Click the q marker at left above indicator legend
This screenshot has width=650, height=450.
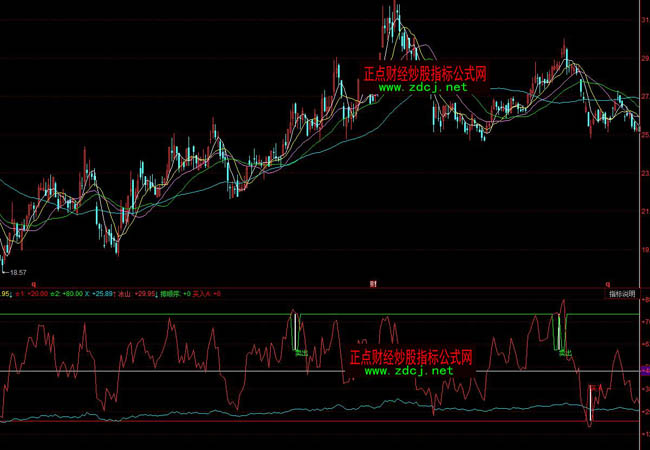[34, 284]
